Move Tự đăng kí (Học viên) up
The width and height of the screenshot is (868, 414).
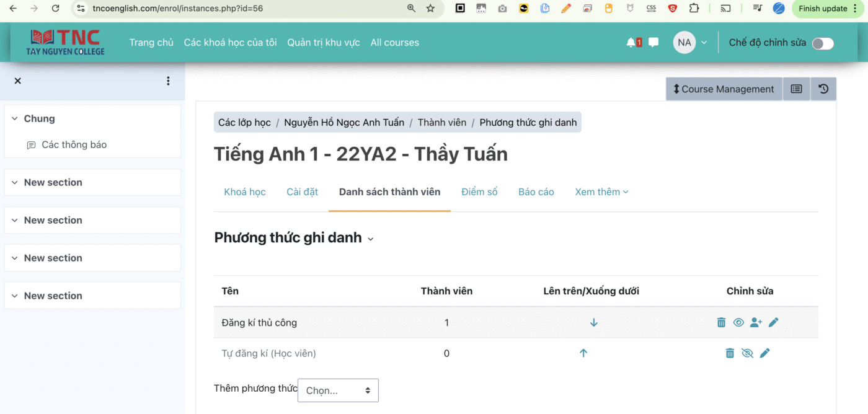click(x=583, y=353)
